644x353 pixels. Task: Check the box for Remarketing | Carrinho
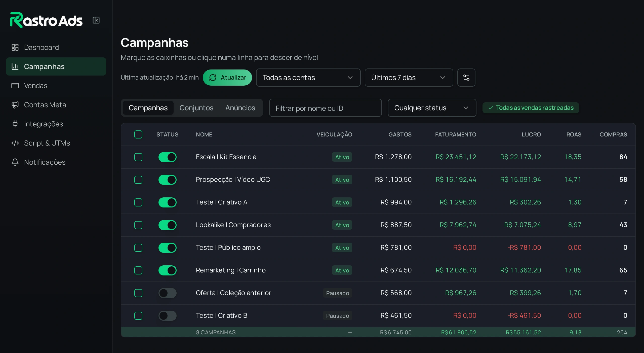(138, 270)
